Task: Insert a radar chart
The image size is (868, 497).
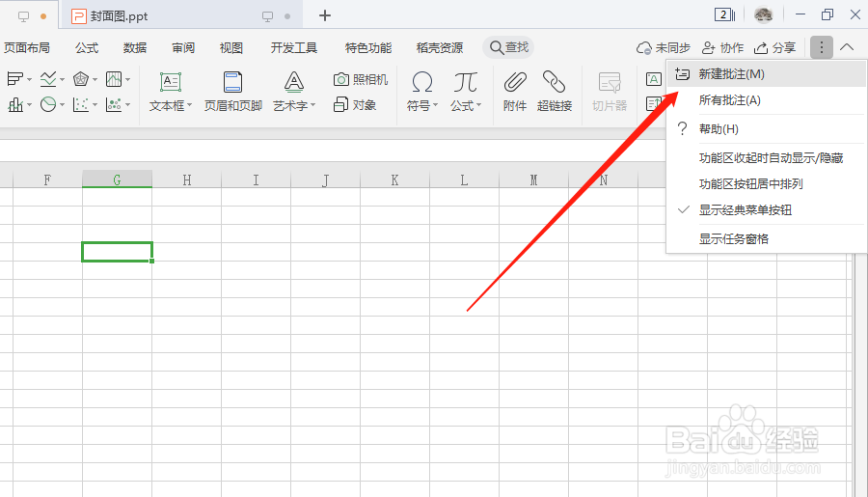Action: (x=81, y=79)
